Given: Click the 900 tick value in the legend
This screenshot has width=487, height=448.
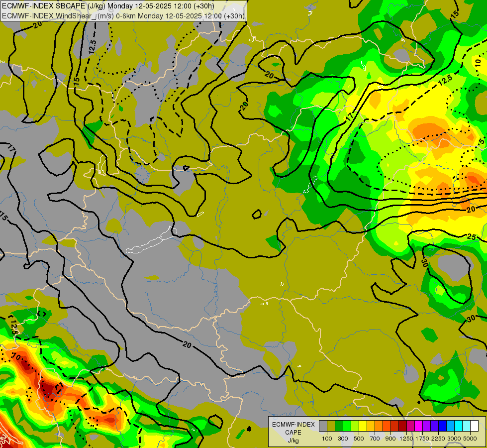Looking at the screenshot, I should click(390, 439).
